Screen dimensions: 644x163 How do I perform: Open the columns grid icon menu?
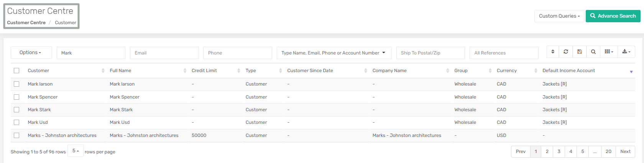(609, 52)
